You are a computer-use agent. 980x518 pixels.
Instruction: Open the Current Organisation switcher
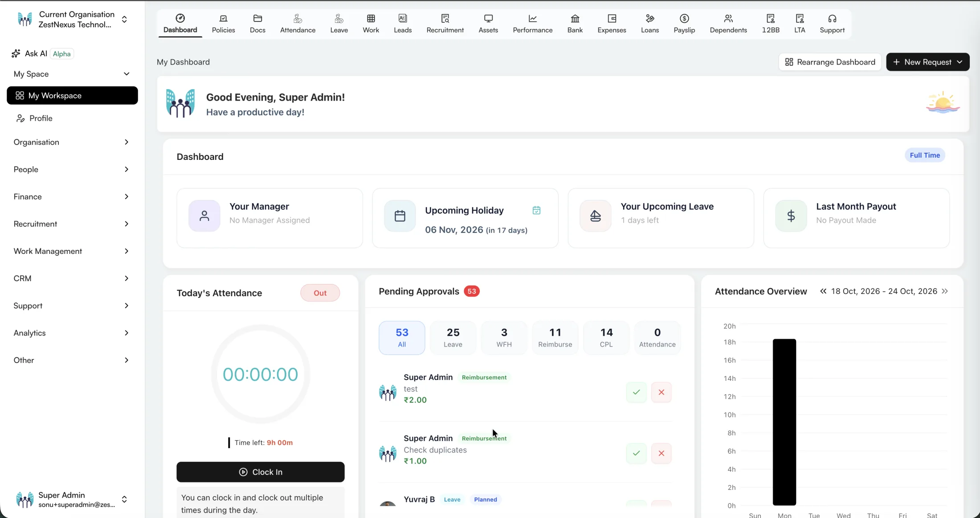tap(72, 19)
